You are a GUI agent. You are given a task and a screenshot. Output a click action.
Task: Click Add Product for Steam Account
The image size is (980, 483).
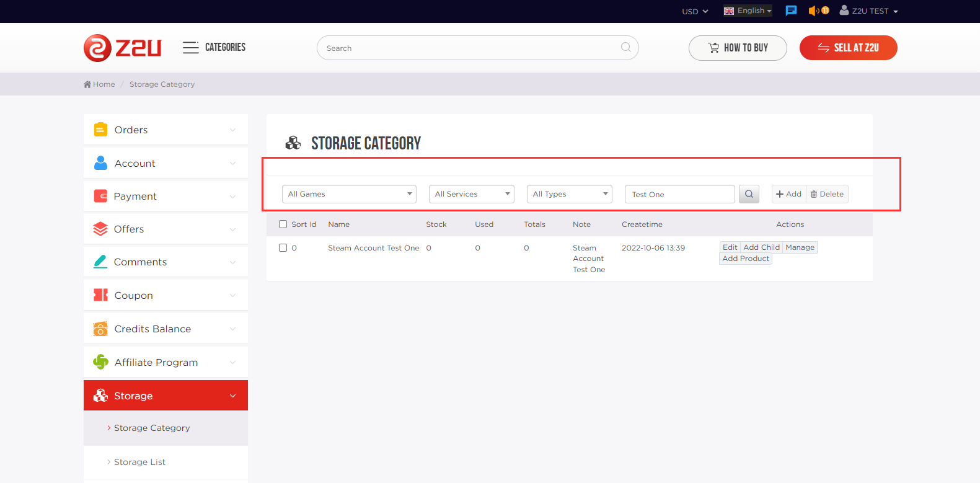[746, 259]
